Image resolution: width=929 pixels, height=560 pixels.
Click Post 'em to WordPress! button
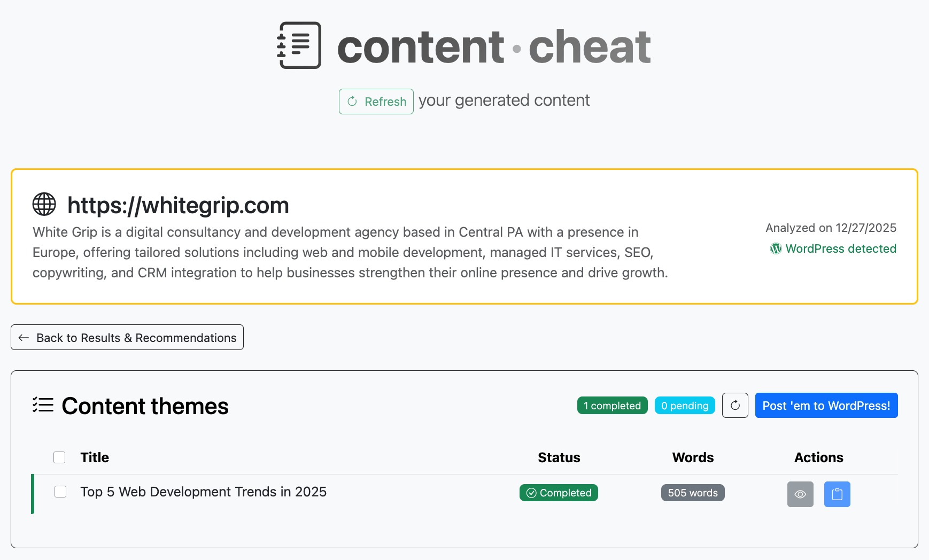[826, 406]
